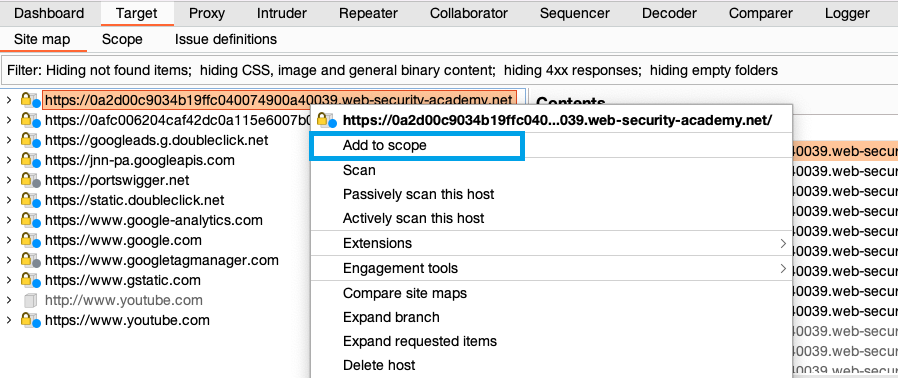
Task: Open the Scope sub-tab
Action: [x=122, y=40]
